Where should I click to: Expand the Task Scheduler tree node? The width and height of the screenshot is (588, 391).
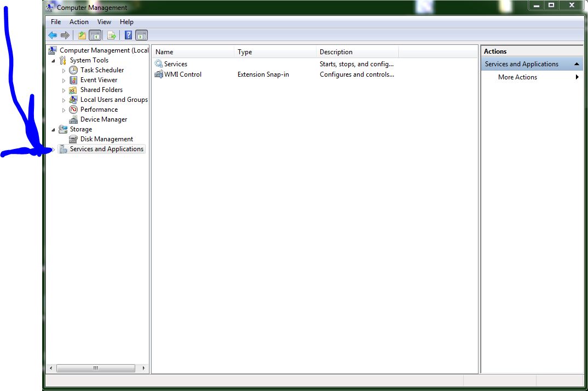point(64,71)
